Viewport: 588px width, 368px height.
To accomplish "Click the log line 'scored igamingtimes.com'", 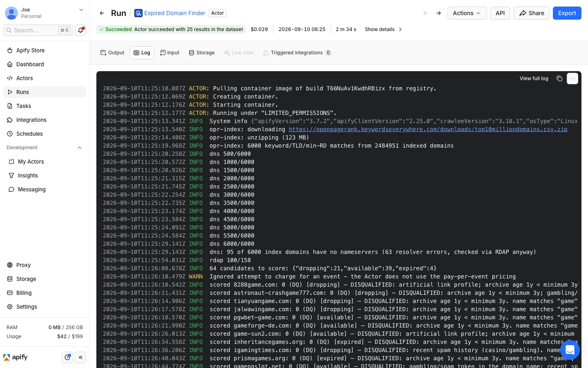I will tap(340, 350).
